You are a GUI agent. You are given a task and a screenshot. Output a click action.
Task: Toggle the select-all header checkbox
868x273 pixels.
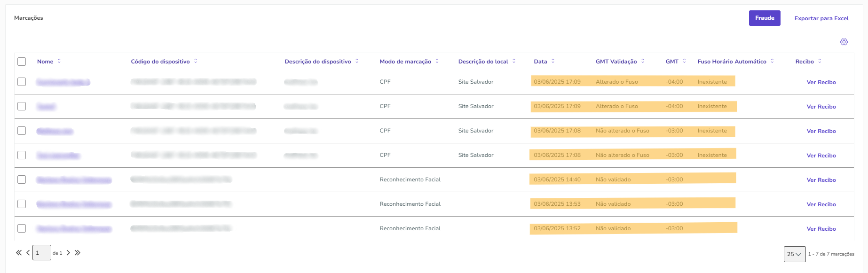point(22,62)
